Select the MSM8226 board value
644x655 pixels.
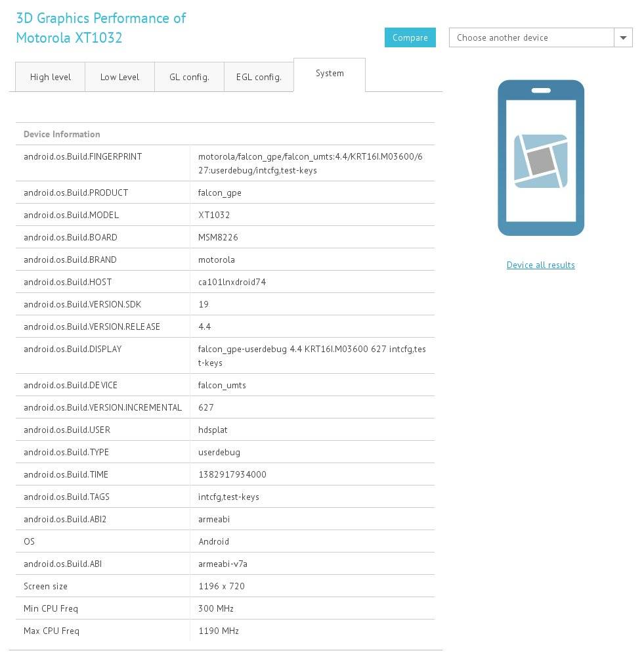point(218,237)
